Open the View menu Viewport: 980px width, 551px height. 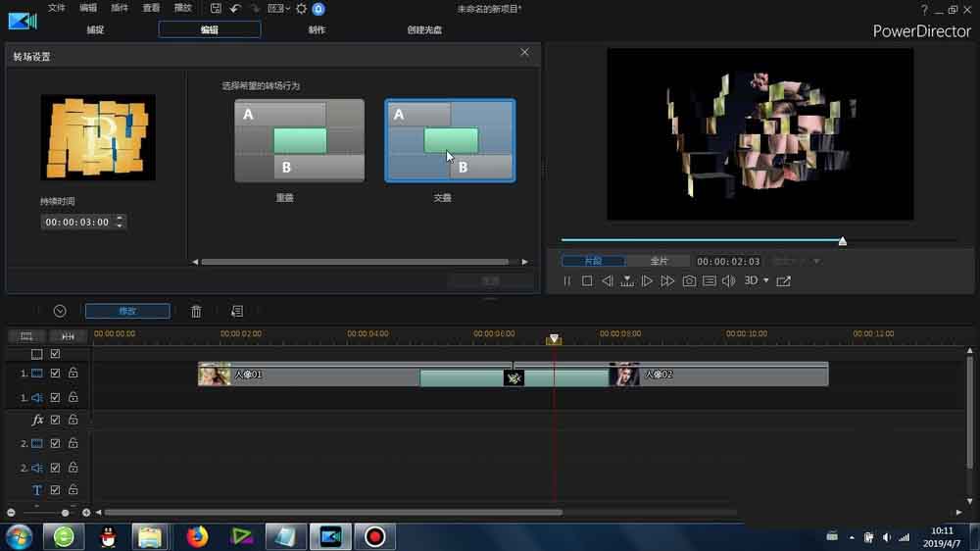(x=151, y=8)
